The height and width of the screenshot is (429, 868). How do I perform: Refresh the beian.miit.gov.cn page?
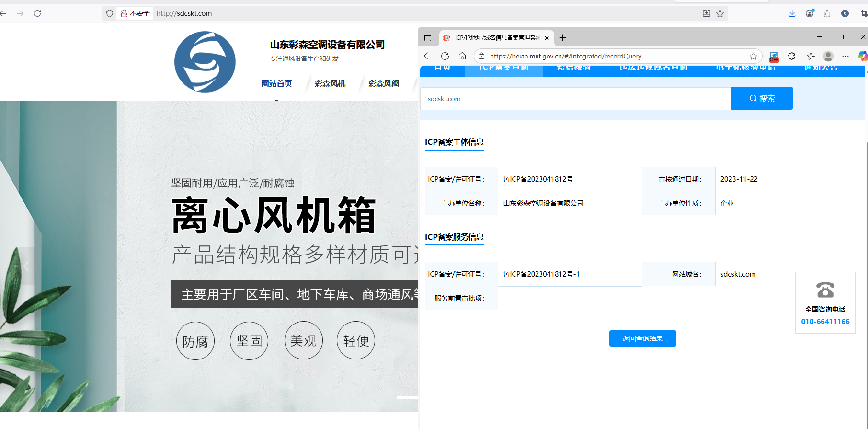445,56
